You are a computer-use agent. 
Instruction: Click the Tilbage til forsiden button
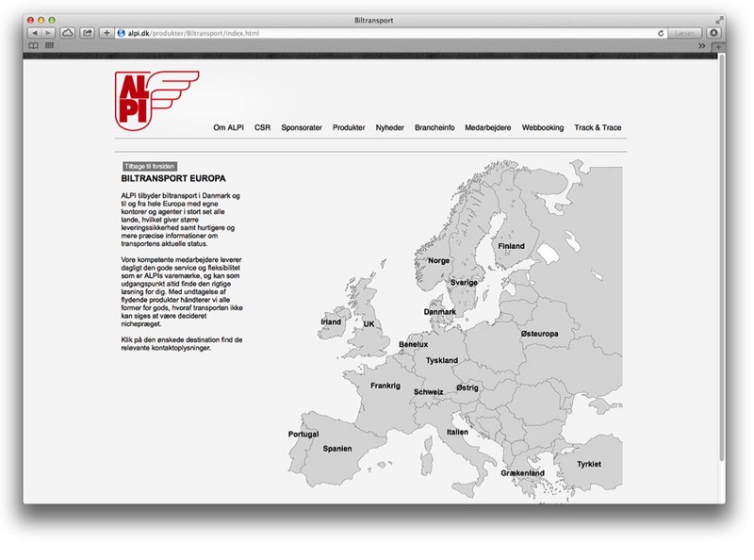tap(150, 166)
